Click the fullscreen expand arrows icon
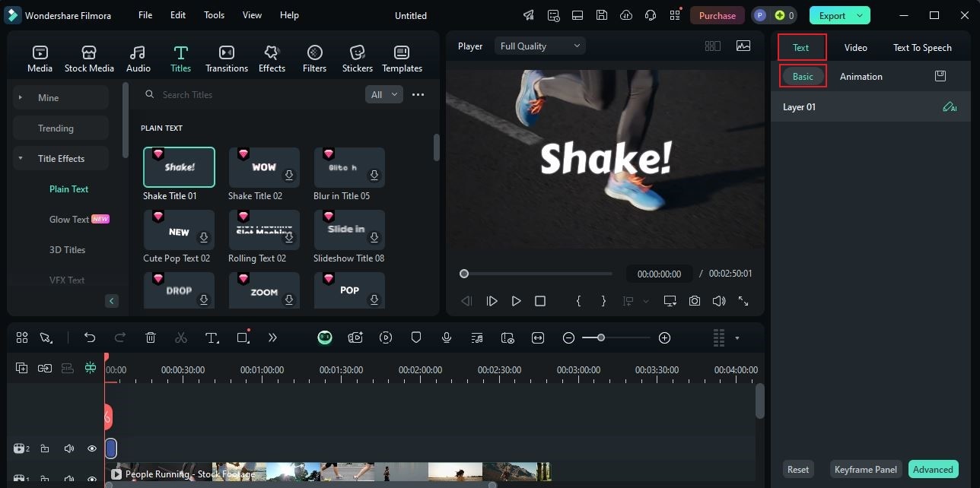 (x=743, y=301)
